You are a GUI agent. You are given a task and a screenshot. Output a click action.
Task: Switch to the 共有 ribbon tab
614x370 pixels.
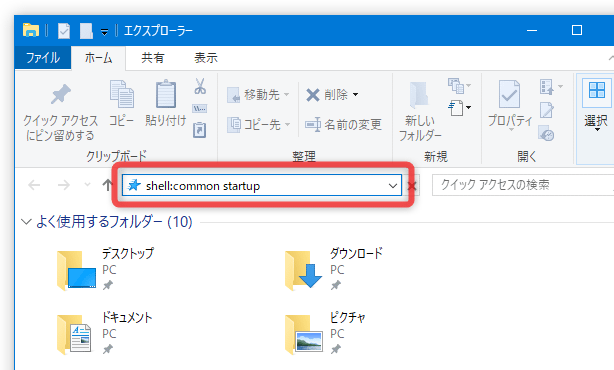[x=153, y=58]
